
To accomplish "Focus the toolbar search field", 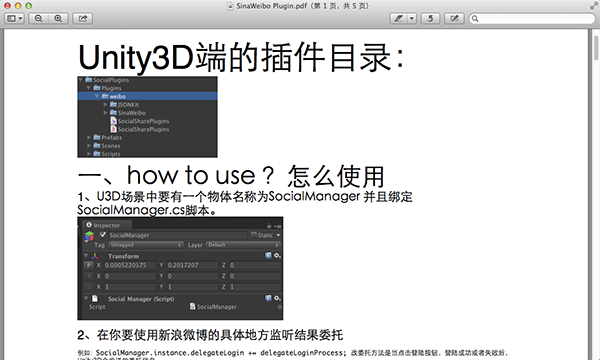I will (x=532, y=18).
